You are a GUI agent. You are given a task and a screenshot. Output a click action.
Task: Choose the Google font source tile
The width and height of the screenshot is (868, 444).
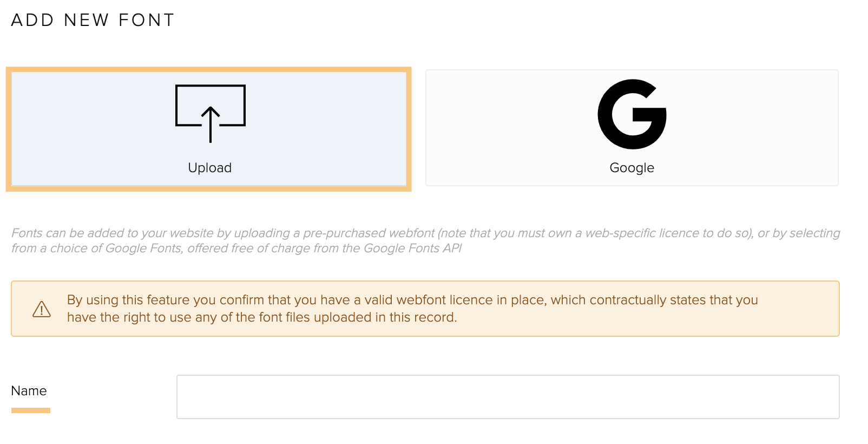coord(632,128)
